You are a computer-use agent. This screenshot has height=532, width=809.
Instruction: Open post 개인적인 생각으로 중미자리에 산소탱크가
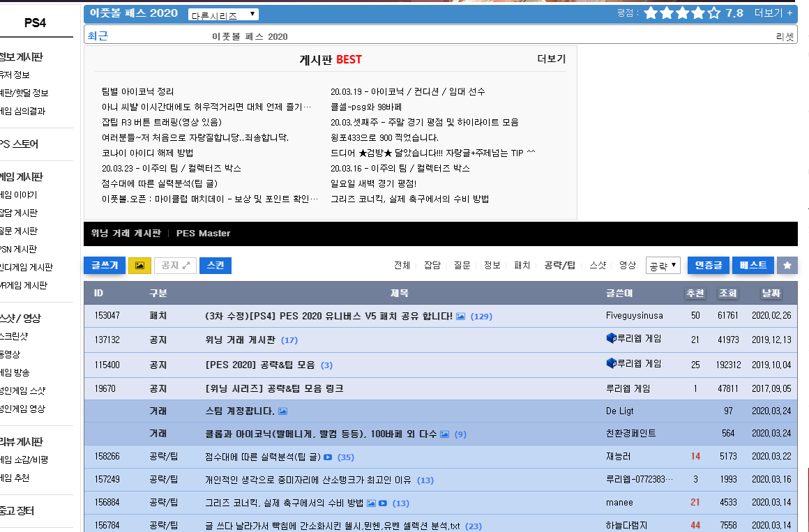[x=308, y=480]
